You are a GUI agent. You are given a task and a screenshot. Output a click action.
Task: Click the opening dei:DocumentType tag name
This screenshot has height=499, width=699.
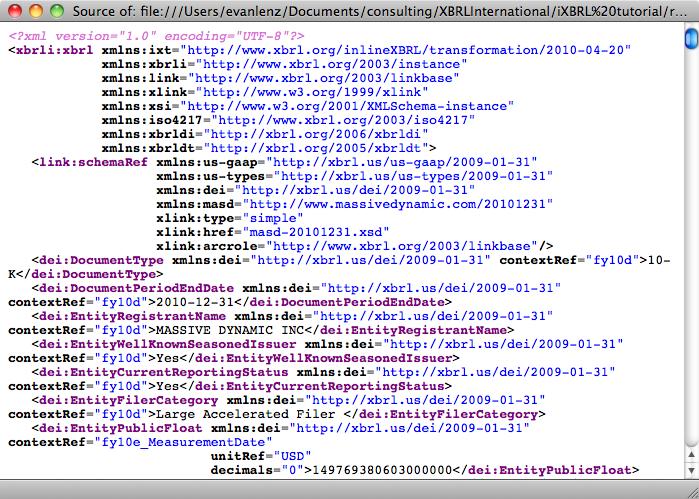[101, 260]
